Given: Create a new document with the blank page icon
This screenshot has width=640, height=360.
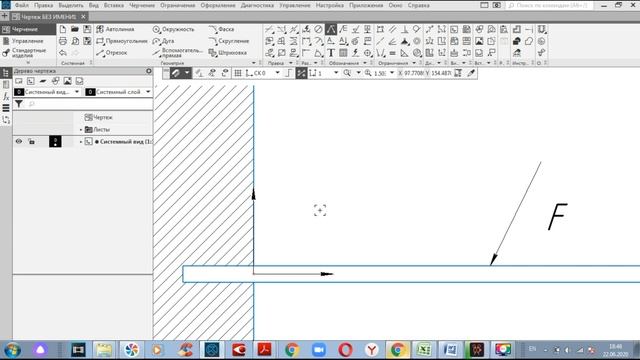Looking at the screenshot, I should (x=63, y=29).
